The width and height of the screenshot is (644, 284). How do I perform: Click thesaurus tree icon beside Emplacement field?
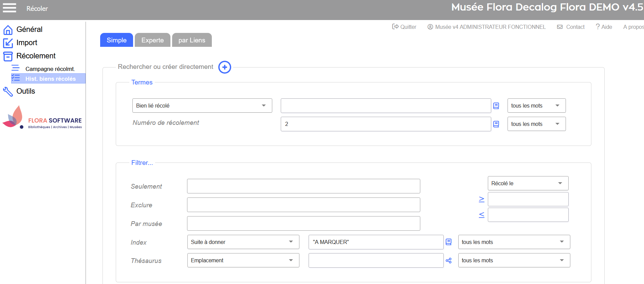click(x=448, y=261)
